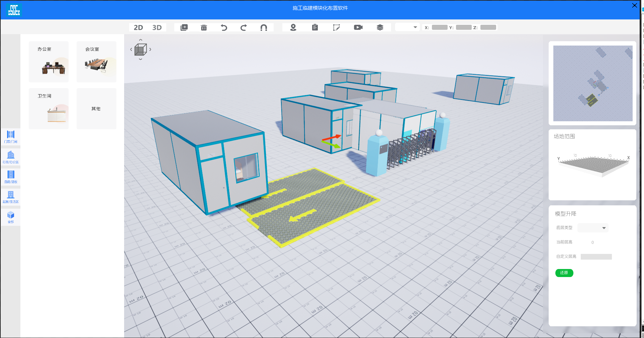
Task: Select the 会议室 model card
Action: 96,62
